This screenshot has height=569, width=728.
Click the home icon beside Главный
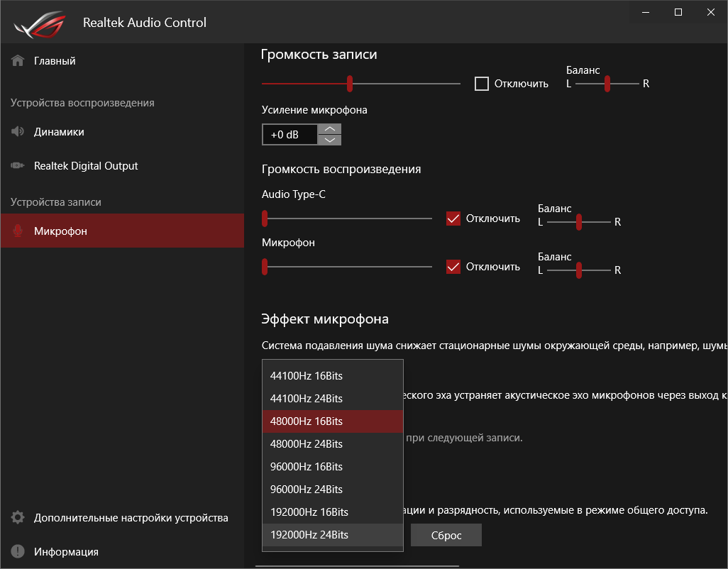click(18, 61)
